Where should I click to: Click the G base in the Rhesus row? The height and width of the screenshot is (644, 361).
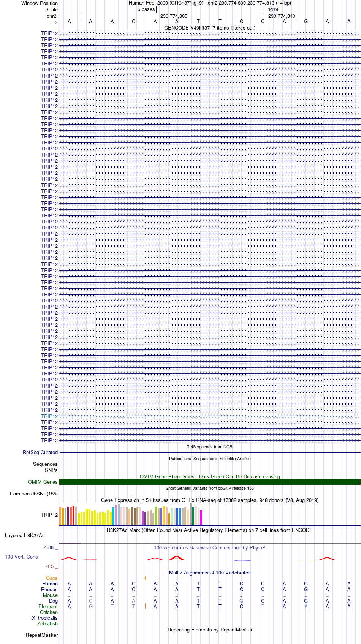coord(306,589)
